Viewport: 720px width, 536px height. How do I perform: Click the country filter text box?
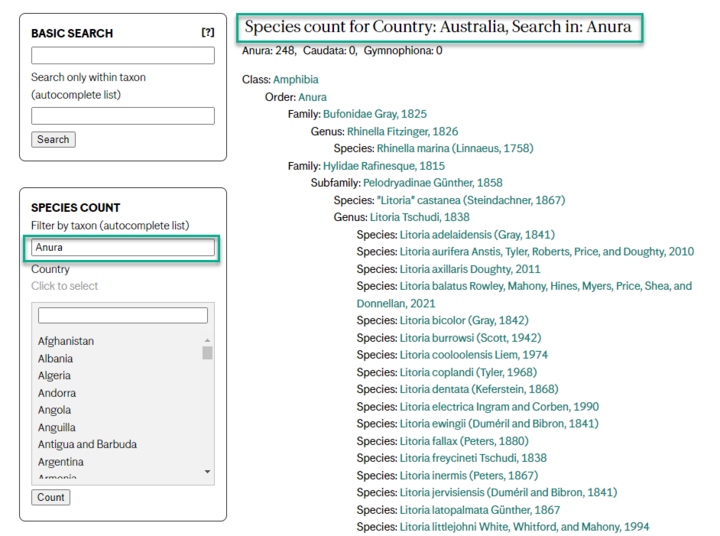tap(123, 316)
